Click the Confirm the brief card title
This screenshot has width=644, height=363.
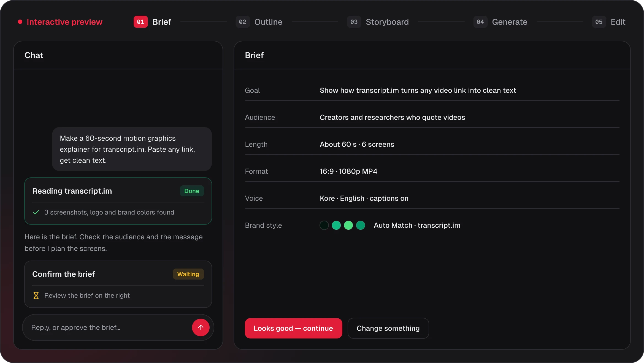point(63,274)
